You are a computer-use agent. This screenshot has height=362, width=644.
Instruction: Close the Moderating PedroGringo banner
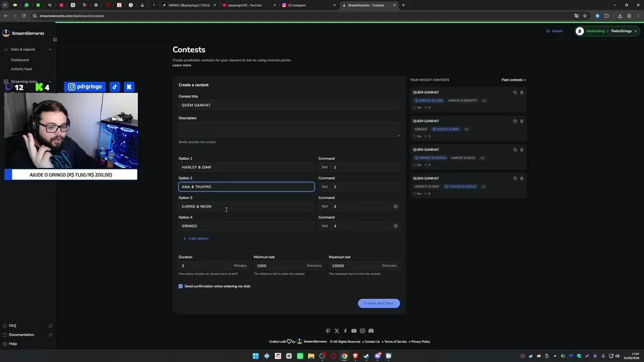pyautogui.click(x=635, y=31)
